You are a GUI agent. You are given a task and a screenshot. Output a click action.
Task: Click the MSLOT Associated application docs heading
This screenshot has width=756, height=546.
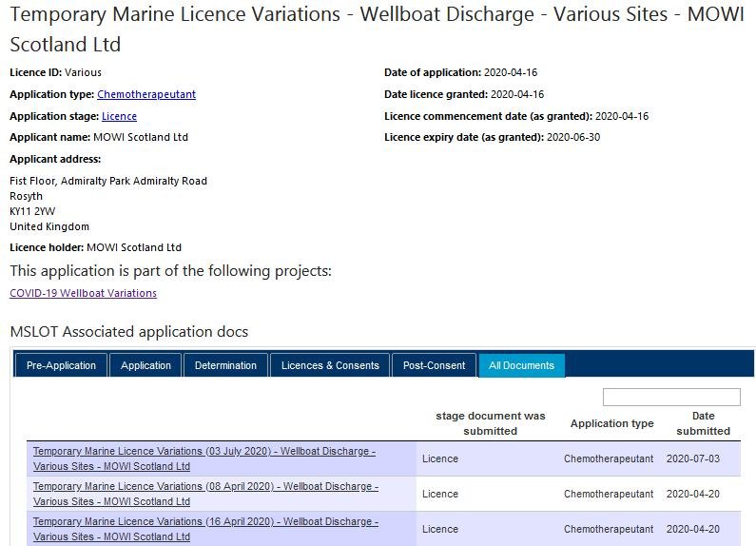point(128,332)
